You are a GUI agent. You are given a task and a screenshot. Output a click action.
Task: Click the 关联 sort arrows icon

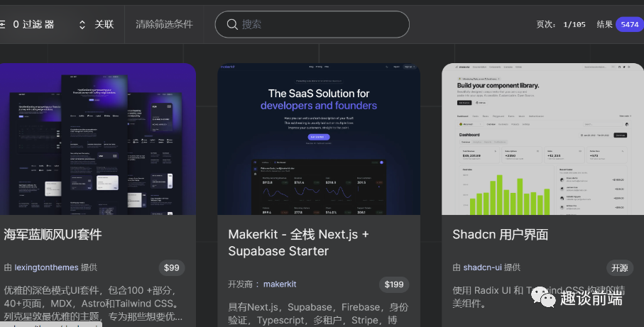pyautogui.click(x=82, y=25)
